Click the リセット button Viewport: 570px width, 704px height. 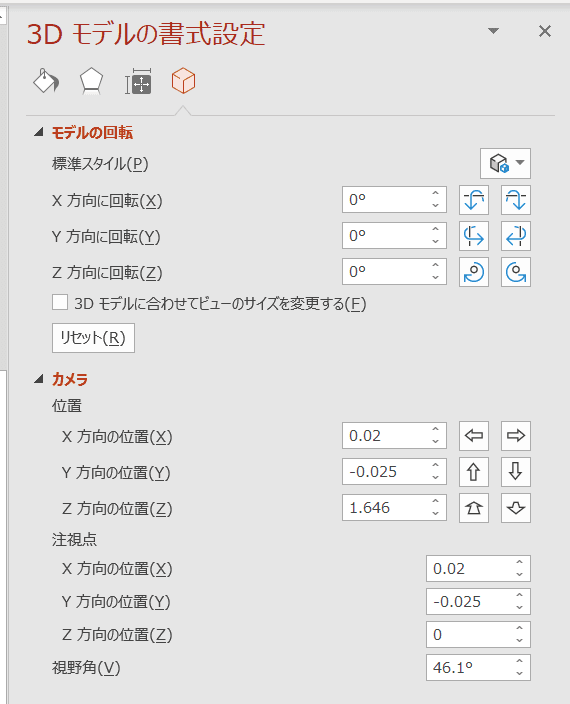(93, 338)
